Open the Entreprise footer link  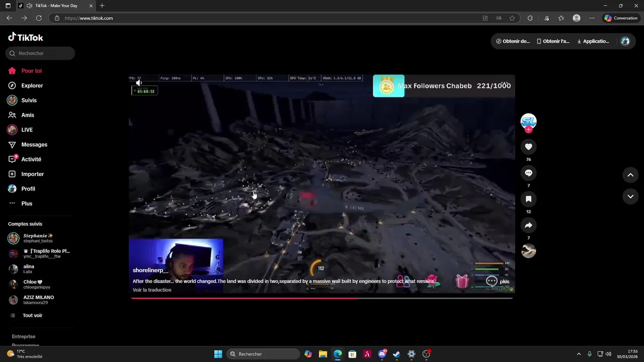tap(24, 336)
